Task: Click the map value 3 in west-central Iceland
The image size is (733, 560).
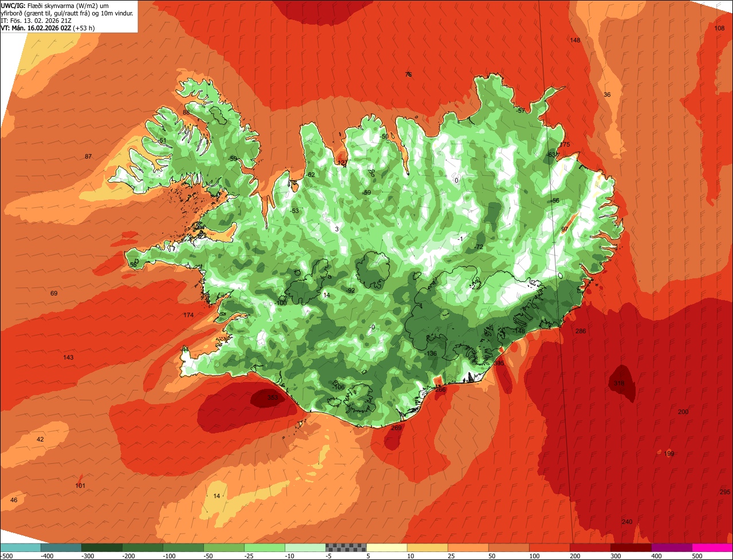Action: (337, 229)
